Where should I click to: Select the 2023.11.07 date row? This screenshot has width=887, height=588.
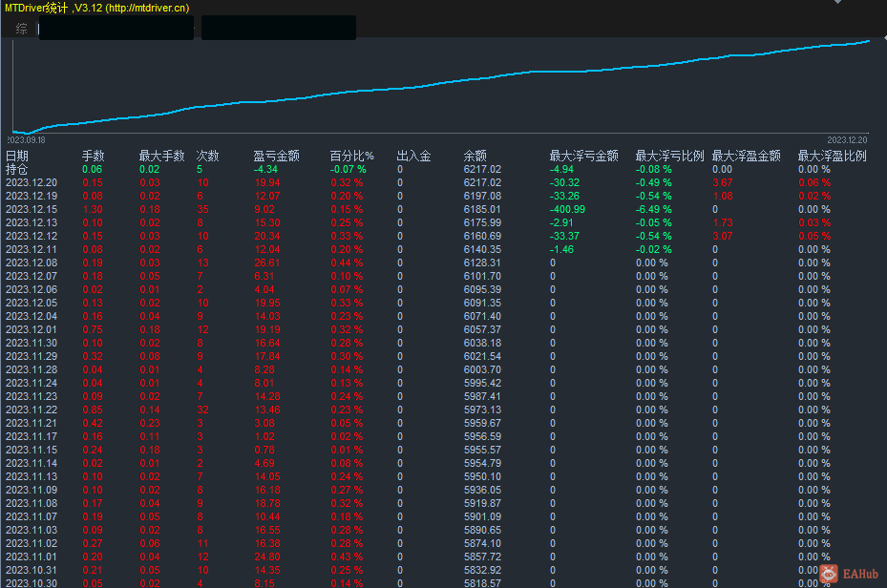coord(32,517)
